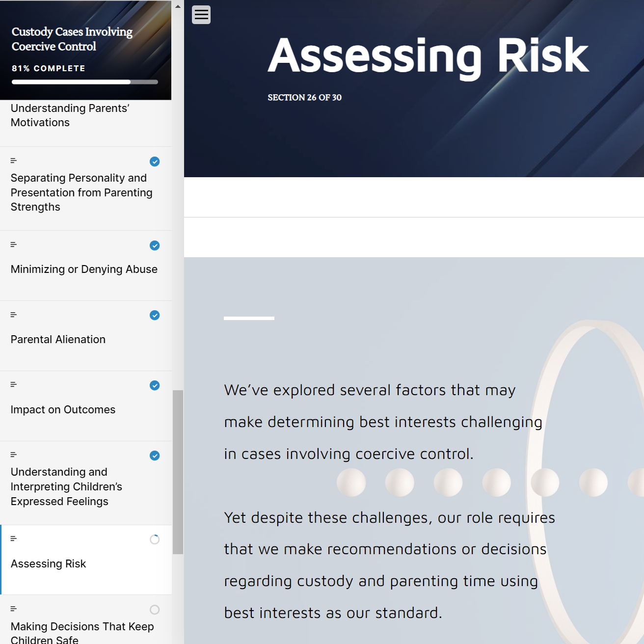Click the 81% course progress bar

pos(85,82)
